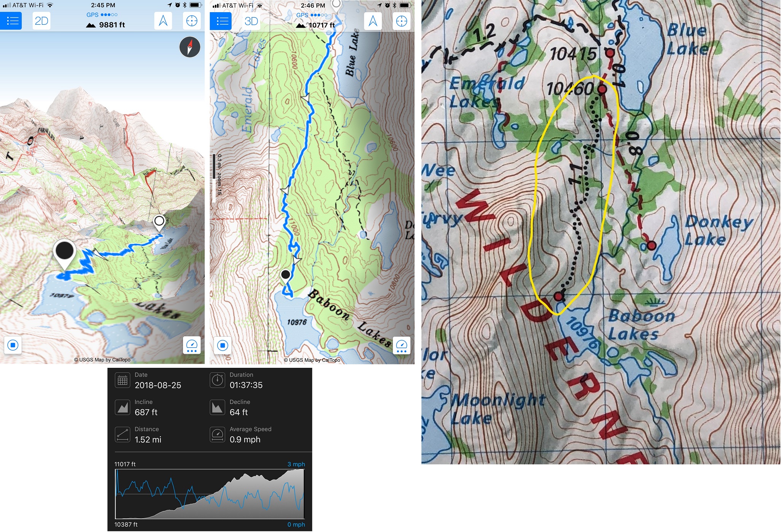Screen dimensions: 782x532
Task: Click the red waypoint dot at Baboon Lakes
Action: coord(558,296)
